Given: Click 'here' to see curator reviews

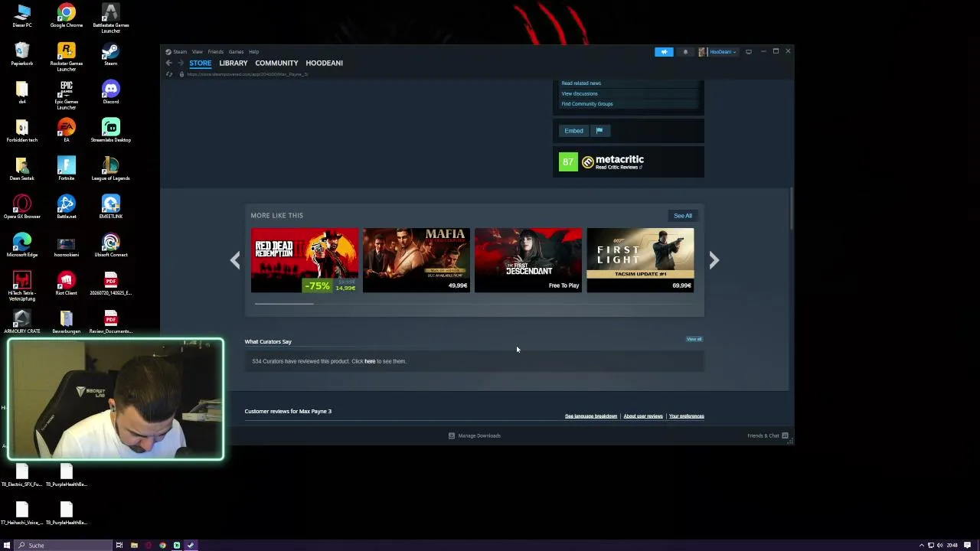Looking at the screenshot, I should pyautogui.click(x=370, y=361).
